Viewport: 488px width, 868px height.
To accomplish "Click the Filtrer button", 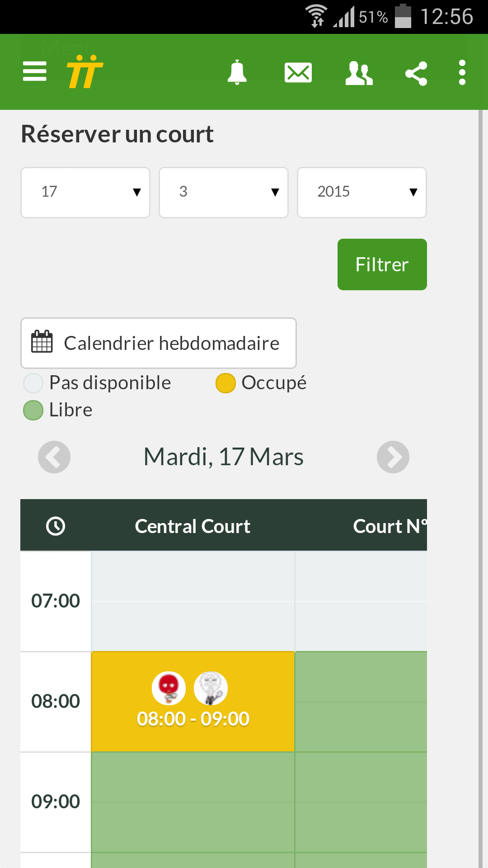I will [x=382, y=264].
